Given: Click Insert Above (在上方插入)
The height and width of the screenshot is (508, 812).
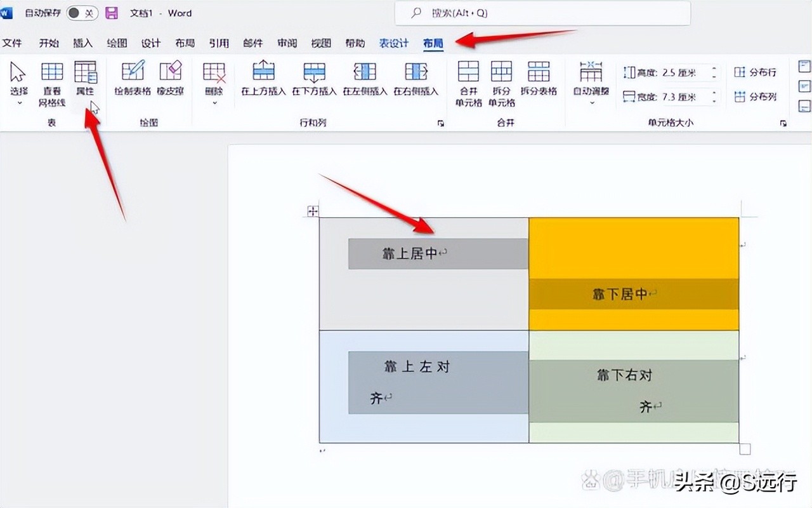Looking at the screenshot, I should (264, 79).
